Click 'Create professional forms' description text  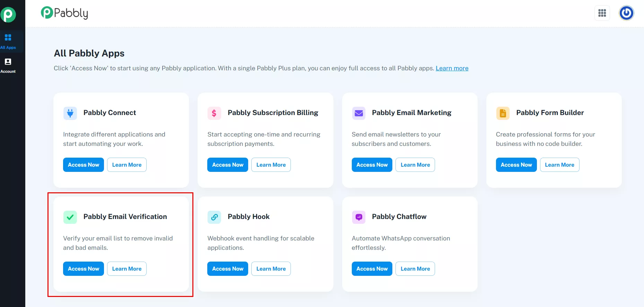tap(545, 139)
